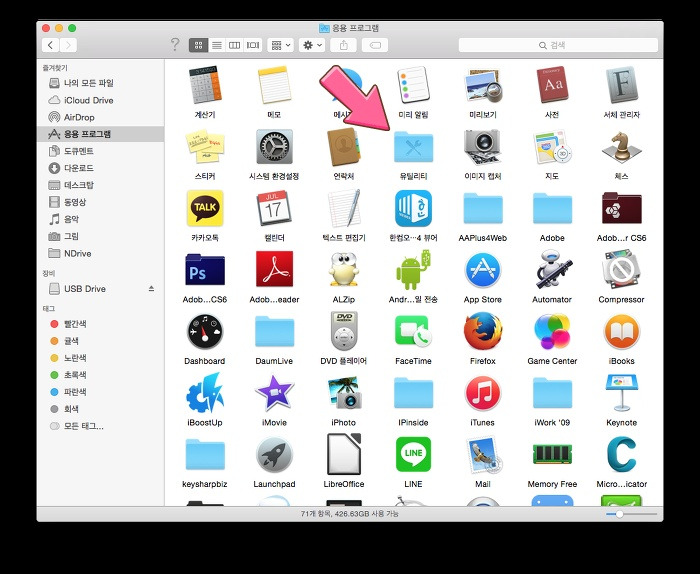
Task: Click the Share toolbar button
Action: 343,45
